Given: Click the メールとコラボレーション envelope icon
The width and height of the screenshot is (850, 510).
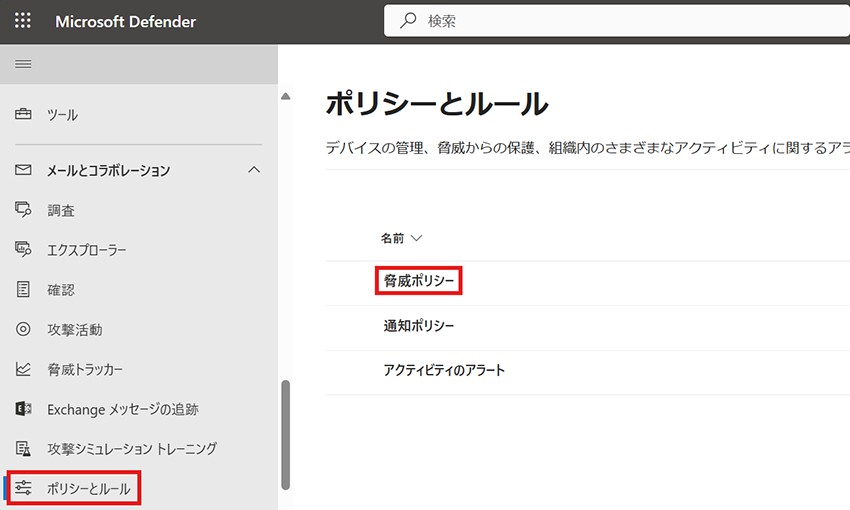Looking at the screenshot, I should click(x=23, y=170).
